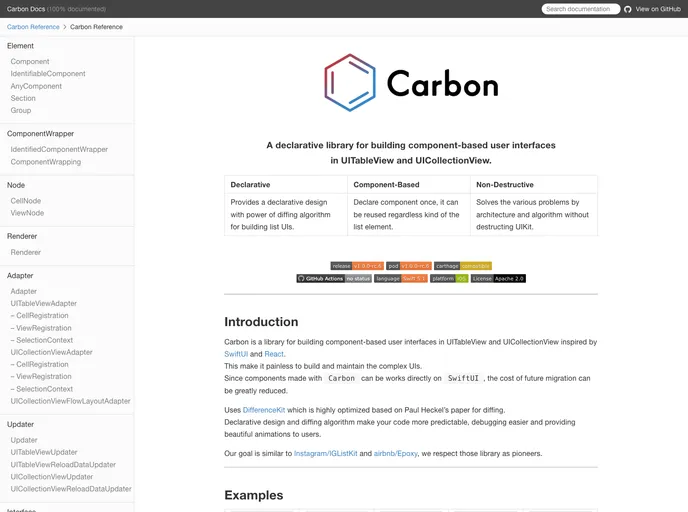Click the GitHub octocat icon in header
Viewport: 688px width, 512px height.
[627, 9]
